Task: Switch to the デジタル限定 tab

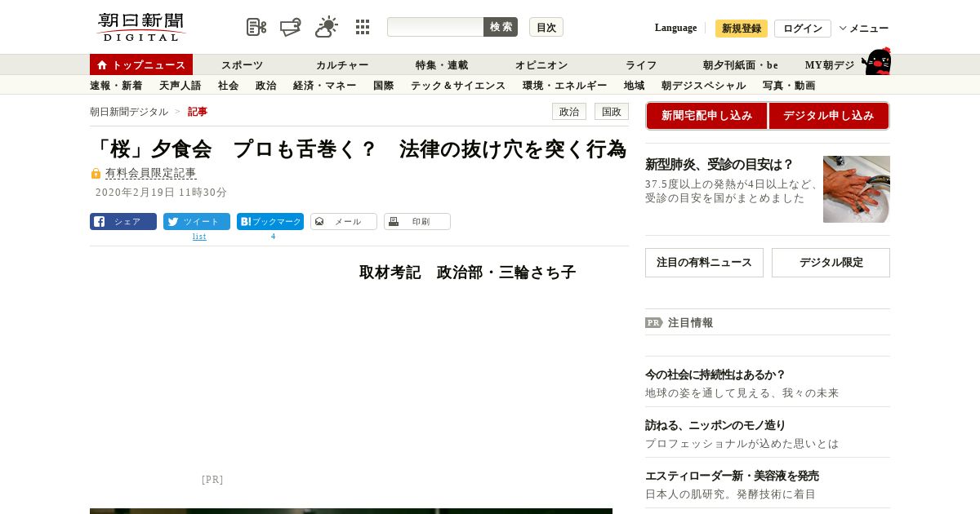Action: point(831,263)
